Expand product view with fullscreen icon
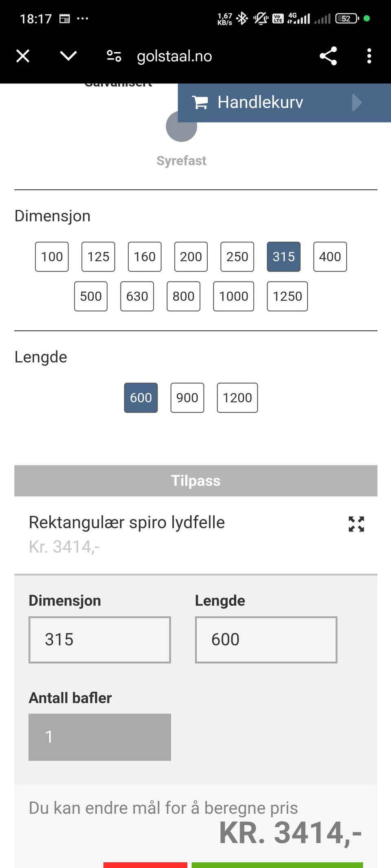This screenshot has width=391, height=868. 356,524
